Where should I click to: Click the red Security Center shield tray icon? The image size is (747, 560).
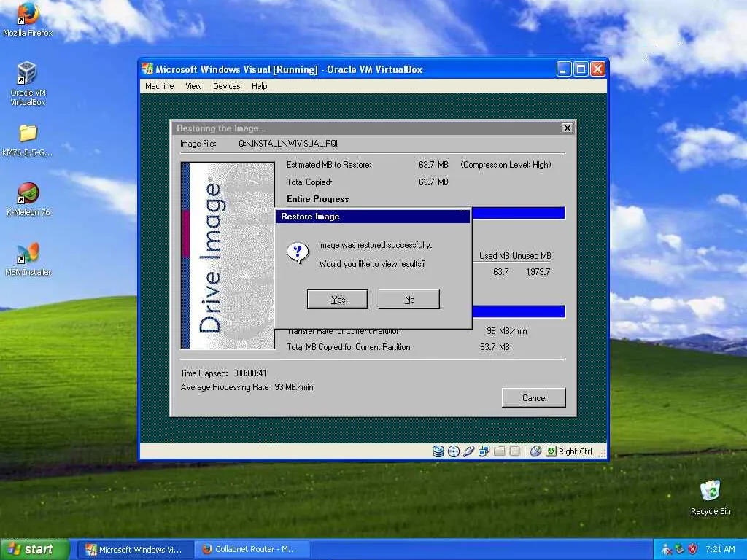pos(693,550)
